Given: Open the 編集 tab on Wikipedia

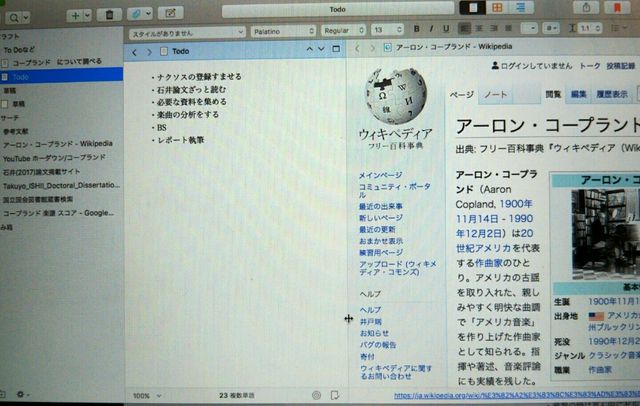Looking at the screenshot, I should coord(578,94).
